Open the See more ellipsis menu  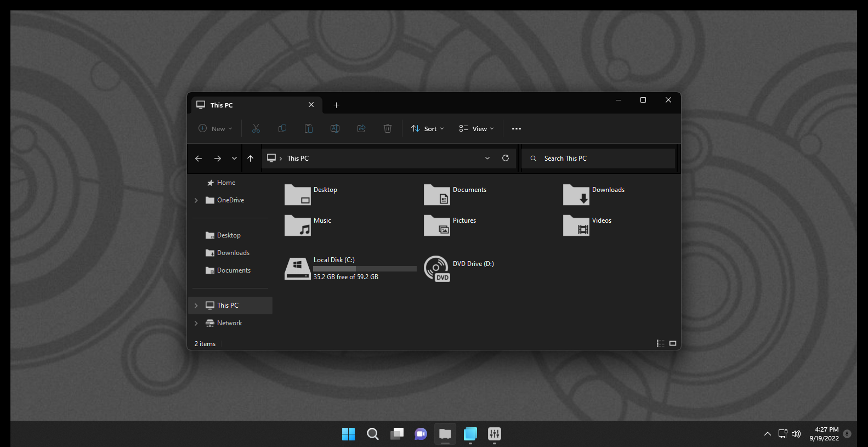click(x=517, y=128)
